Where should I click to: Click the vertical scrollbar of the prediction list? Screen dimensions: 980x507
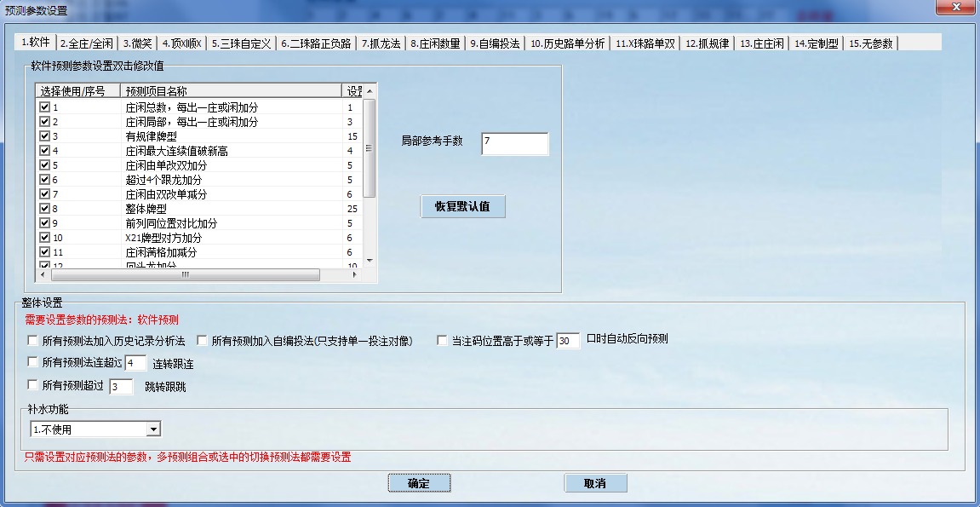click(369, 179)
